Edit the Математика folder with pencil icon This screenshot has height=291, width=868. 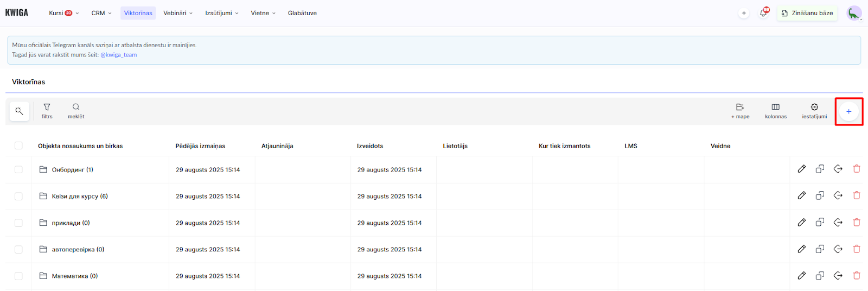coord(801,276)
